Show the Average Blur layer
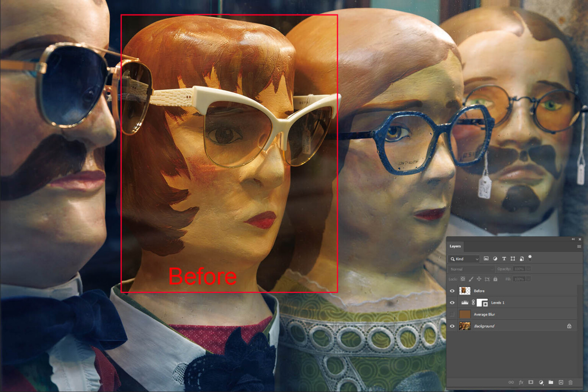 coord(452,314)
